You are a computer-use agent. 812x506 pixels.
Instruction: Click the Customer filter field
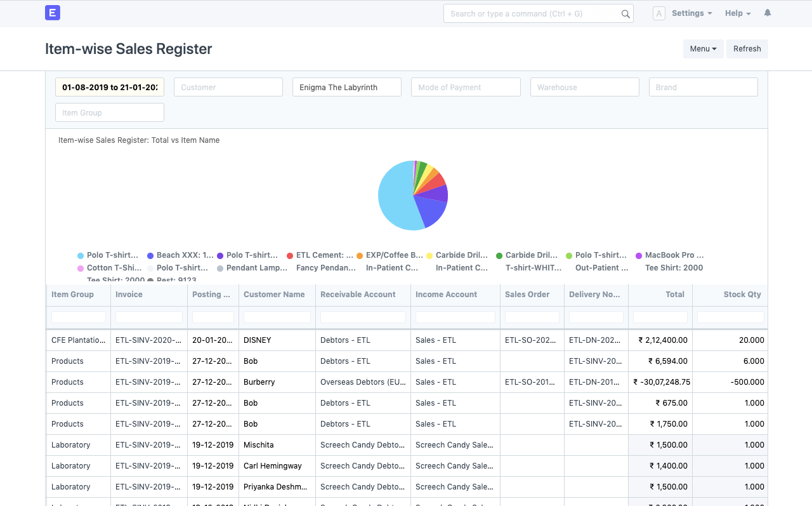pyautogui.click(x=228, y=87)
